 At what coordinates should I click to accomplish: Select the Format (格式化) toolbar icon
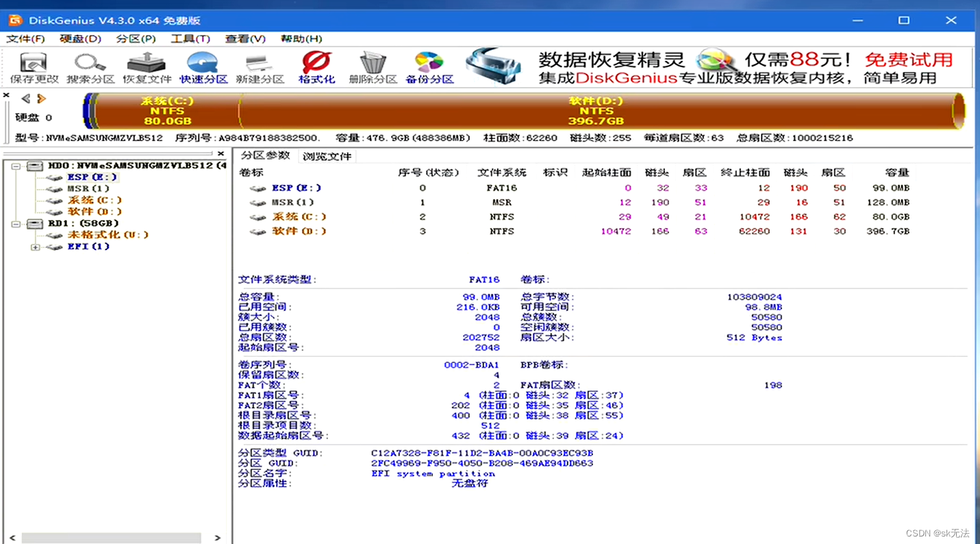tap(316, 68)
